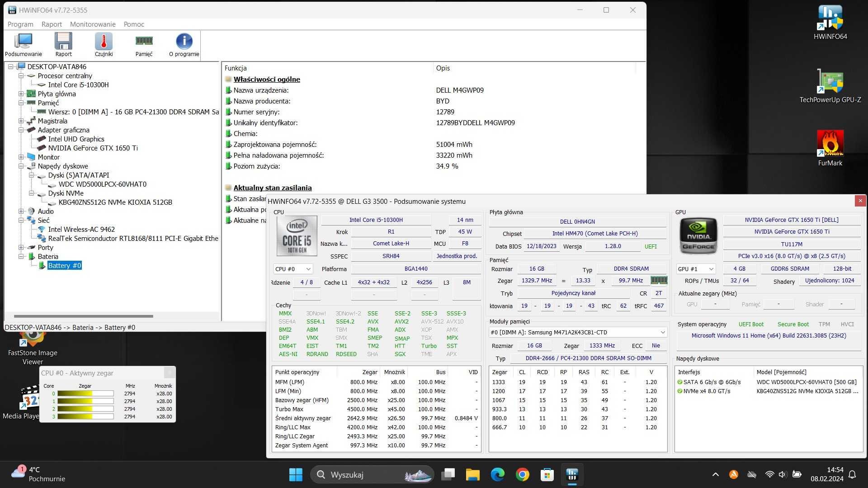This screenshot has height=488, width=868.
Task: Collapse the Sieć tree node
Action: (21, 220)
